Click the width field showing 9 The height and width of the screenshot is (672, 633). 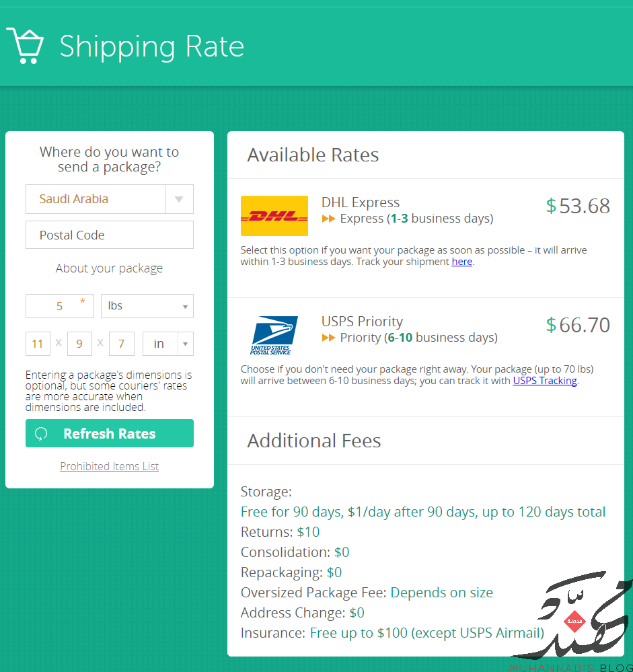pos(79,344)
